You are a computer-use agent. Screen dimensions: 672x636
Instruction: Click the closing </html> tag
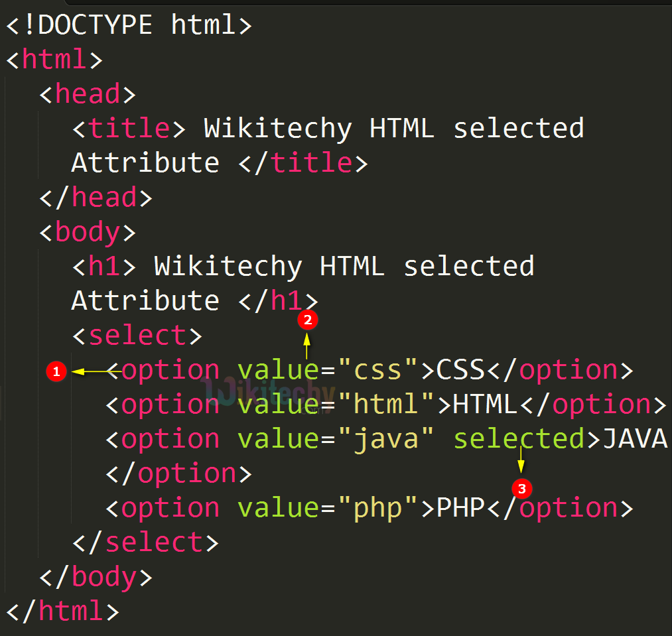(63, 611)
